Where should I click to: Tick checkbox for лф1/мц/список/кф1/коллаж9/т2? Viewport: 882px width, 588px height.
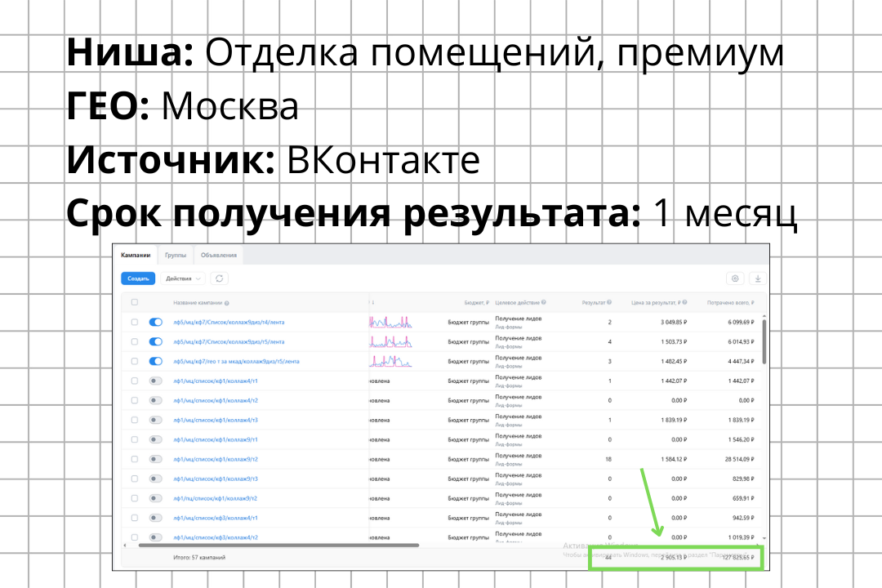(x=135, y=459)
